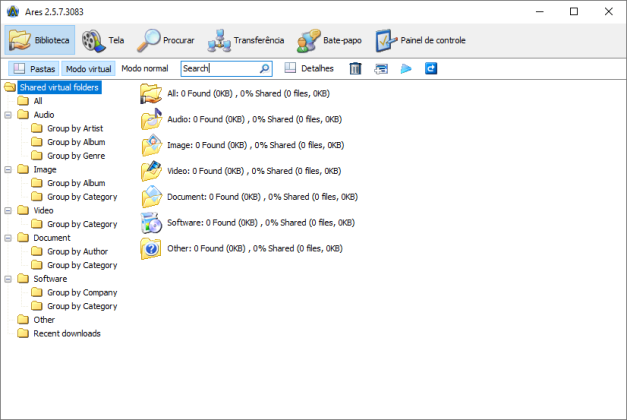627x420 pixels.
Task: Switch to the Tela screen tab
Action: 103,40
